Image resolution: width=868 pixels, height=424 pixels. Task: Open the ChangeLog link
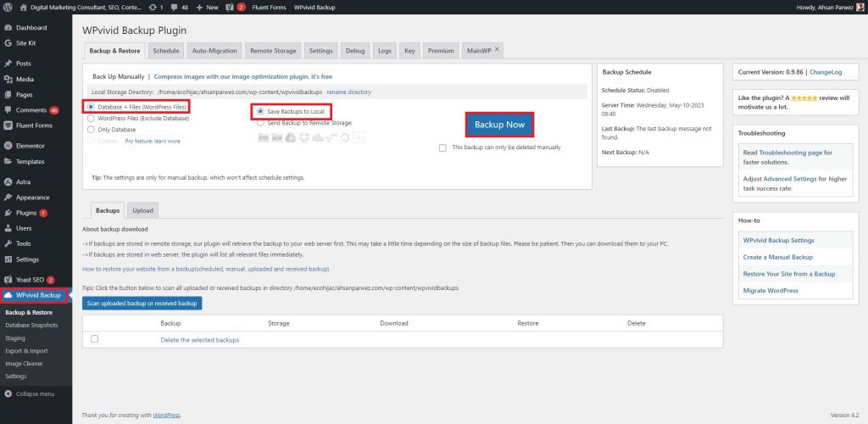826,73
